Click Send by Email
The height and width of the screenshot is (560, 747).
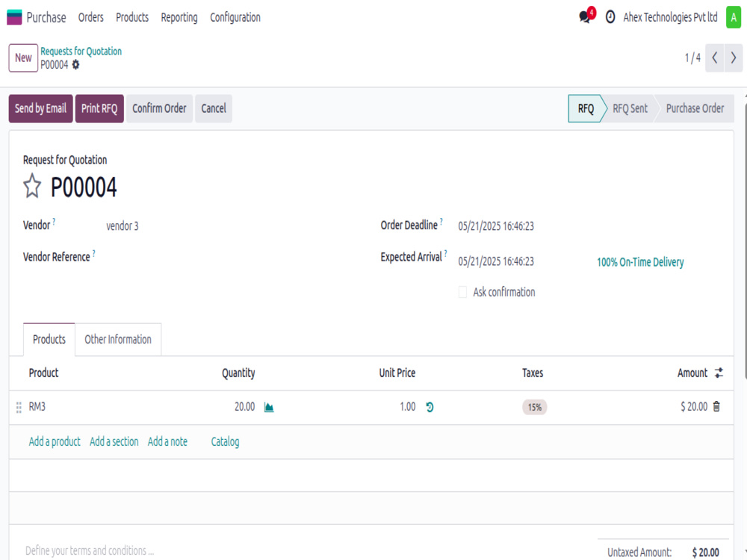[x=40, y=108]
